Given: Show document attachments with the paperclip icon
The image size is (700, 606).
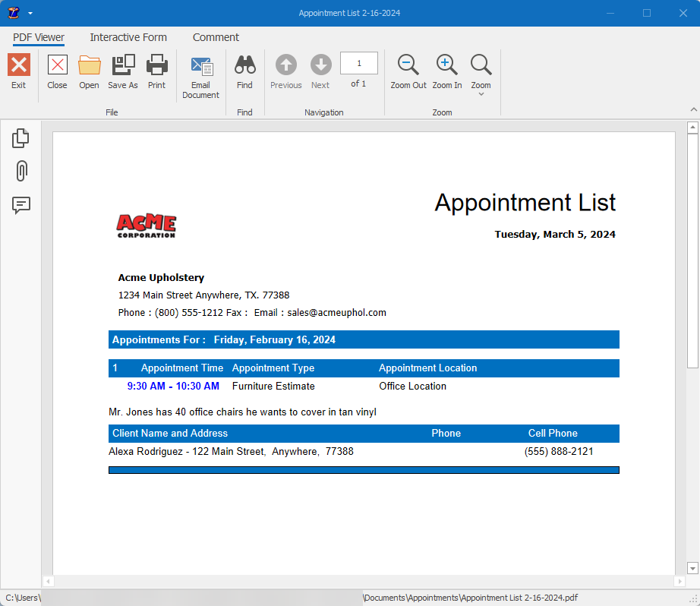Looking at the screenshot, I should pyautogui.click(x=20, y=172).
